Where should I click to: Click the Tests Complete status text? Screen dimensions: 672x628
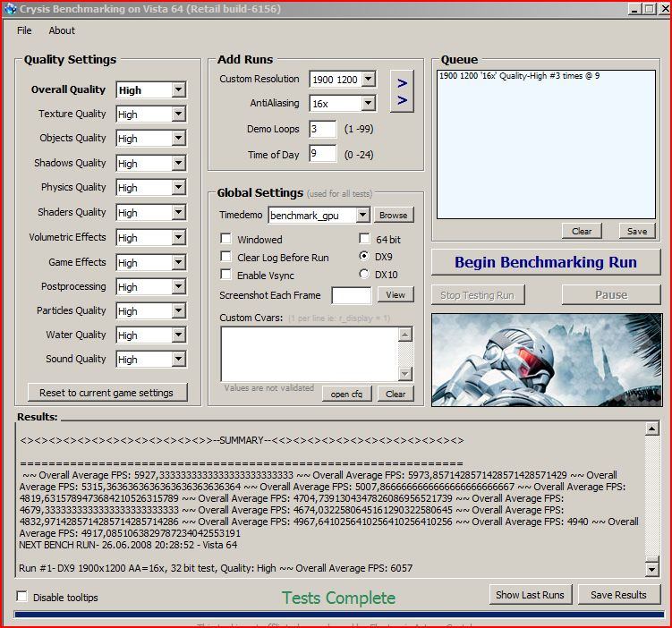tap(338, 598)
